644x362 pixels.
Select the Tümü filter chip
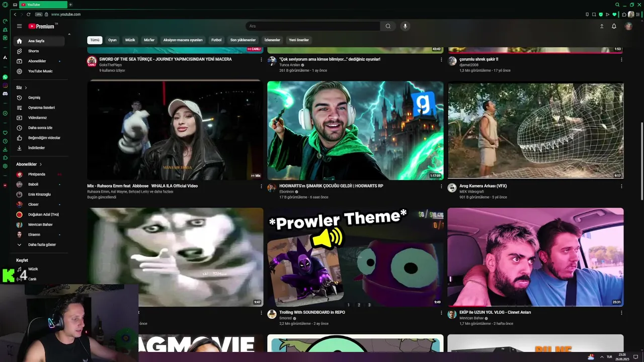[95, 40]
